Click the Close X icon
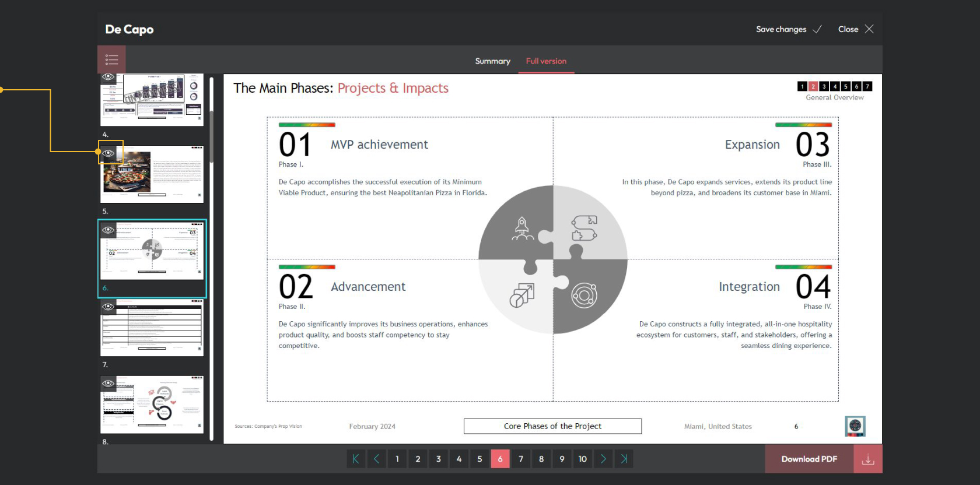 coord(869,29)
